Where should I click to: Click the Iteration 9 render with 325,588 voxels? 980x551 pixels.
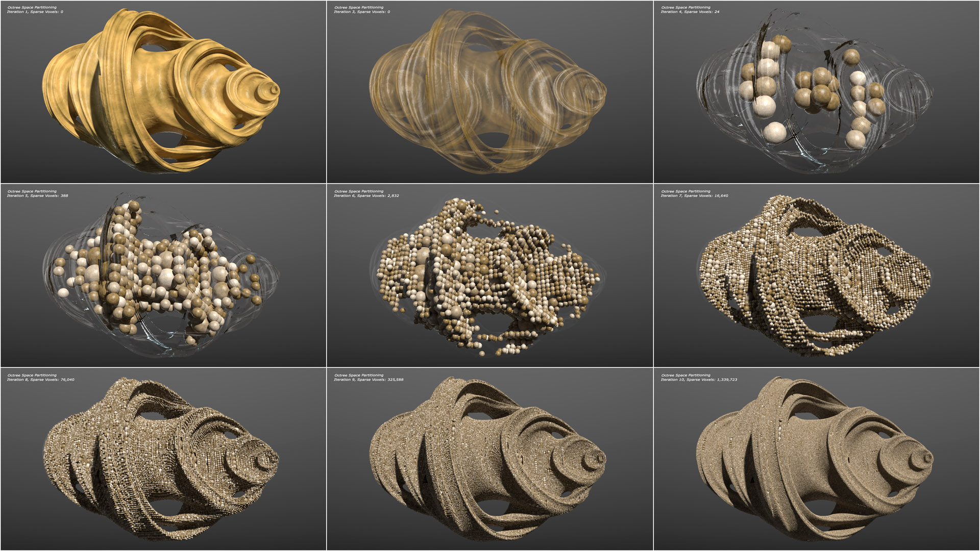(x=487, y=459)
